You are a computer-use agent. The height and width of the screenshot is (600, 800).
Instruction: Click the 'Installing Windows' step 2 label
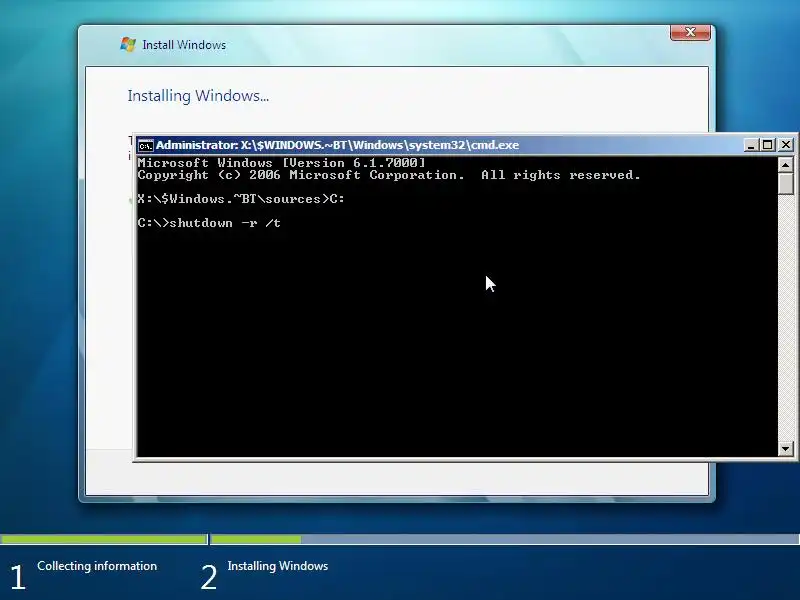278,566
